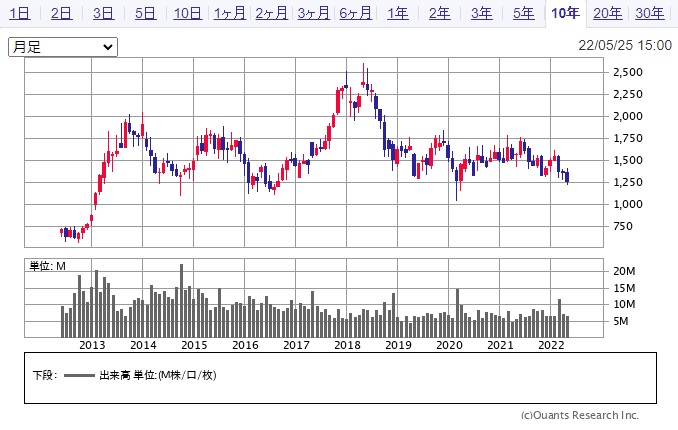The width and height of the screenshot is (678, 430).
Task: Click the 2016 year axis label
Action: 245,345
